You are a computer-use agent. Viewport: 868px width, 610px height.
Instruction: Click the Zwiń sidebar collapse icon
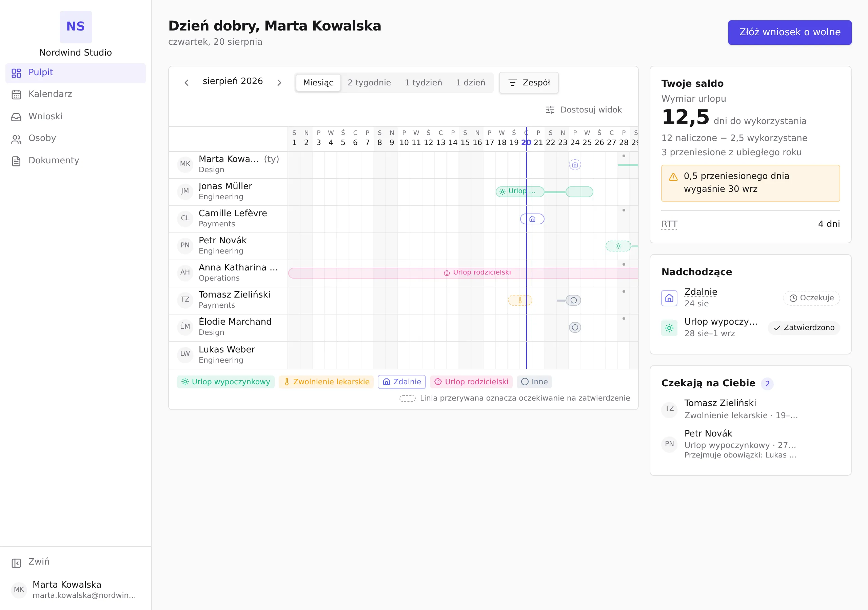point(16,563)
